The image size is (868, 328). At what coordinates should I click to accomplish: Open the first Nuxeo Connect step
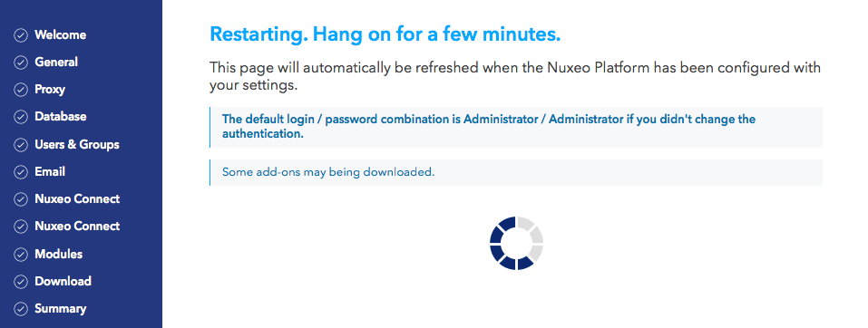click(x=77, y=198)
